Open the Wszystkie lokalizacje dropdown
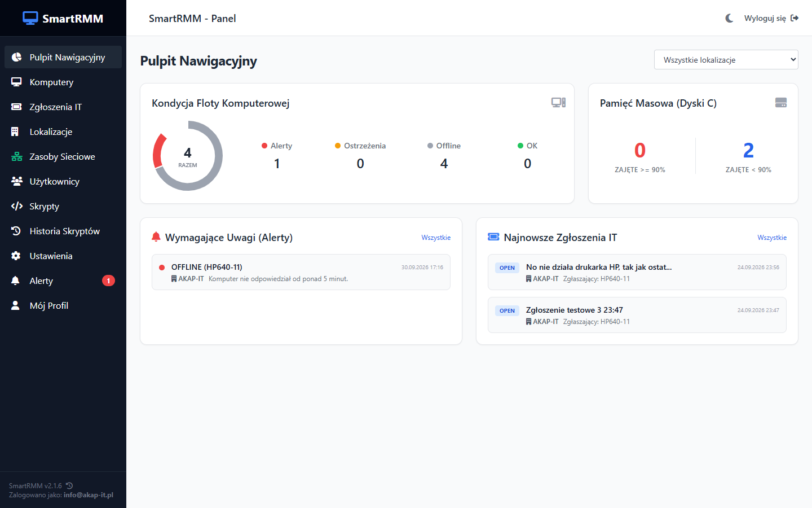The width and height of the screenshot is (812, 508). (726, 60)
